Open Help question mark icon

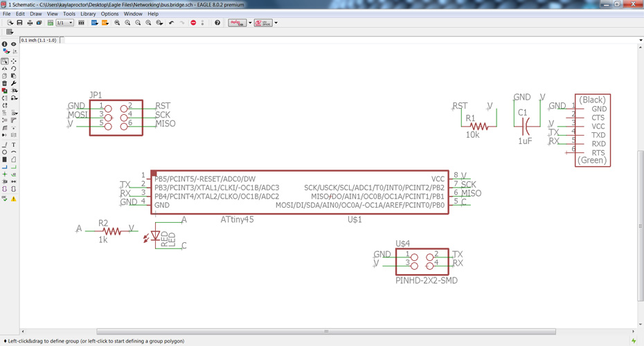pos(217,23)
